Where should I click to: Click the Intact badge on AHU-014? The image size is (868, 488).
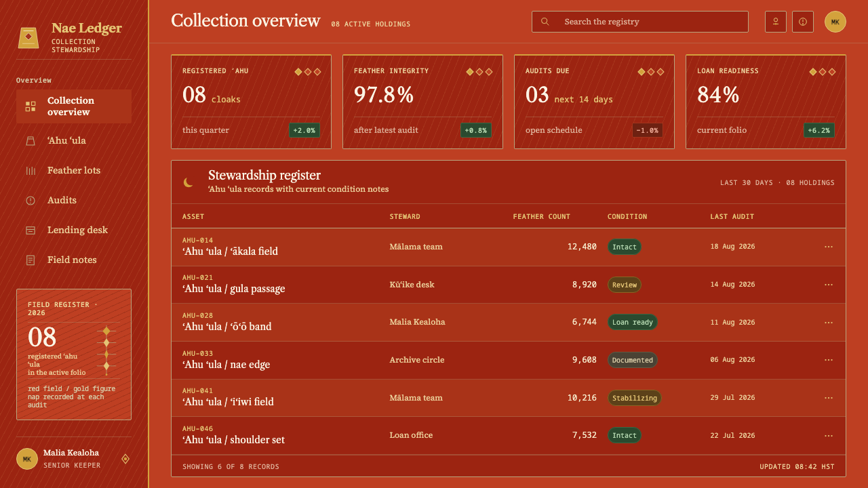[x=625, y=247]
